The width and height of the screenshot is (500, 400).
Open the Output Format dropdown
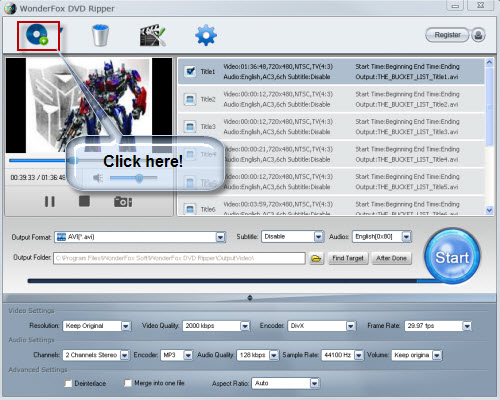click(220, 237)
